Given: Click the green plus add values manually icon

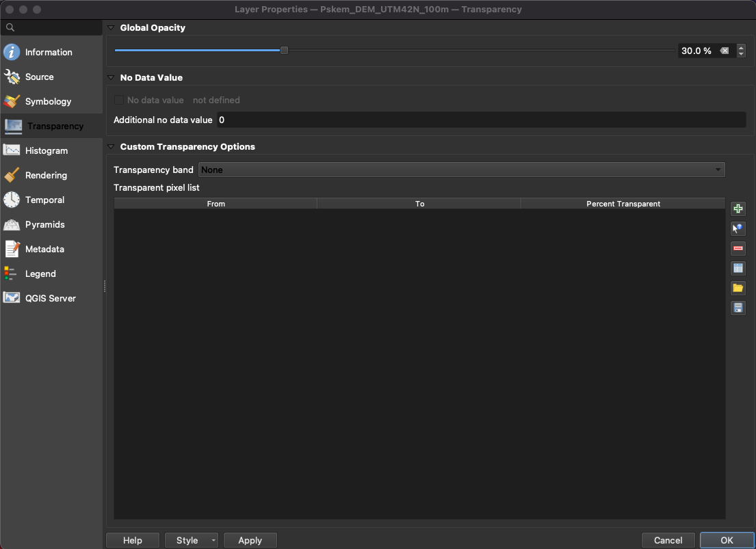Looking at the screenshot, I should point(738,209).
